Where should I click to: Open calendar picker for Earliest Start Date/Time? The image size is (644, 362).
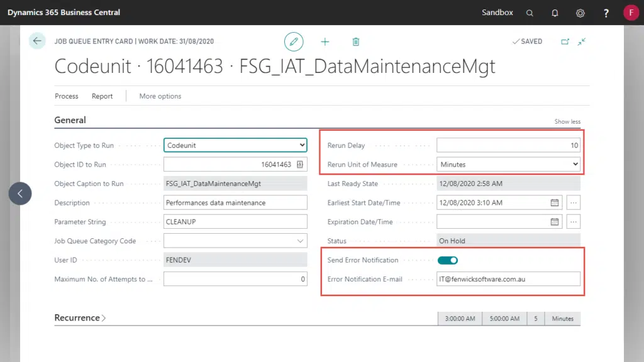pyautogui.click(x=555, y=203)
